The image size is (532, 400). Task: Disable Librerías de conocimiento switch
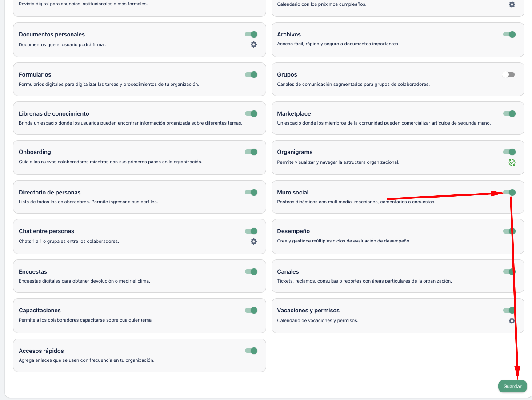coord(251,114)
